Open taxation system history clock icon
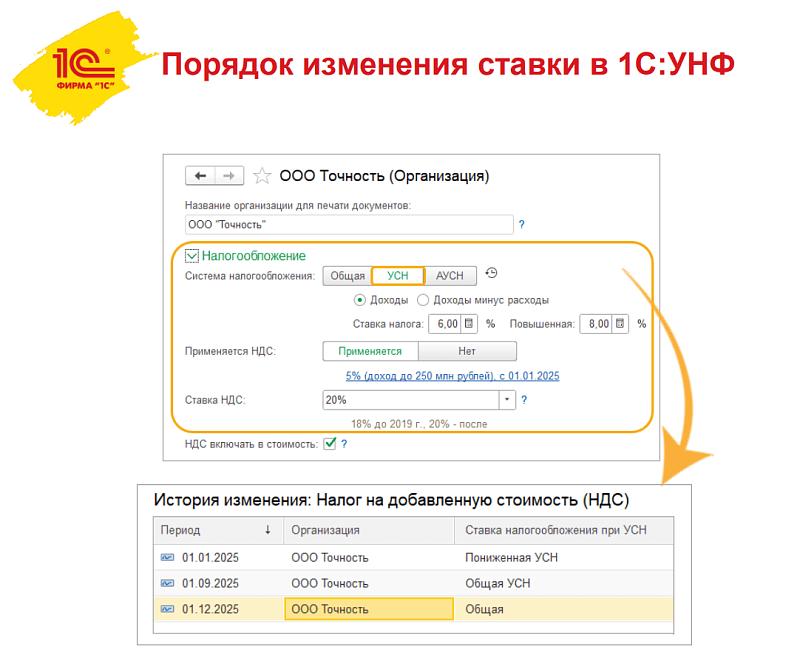800x652 pixels. 491,273
